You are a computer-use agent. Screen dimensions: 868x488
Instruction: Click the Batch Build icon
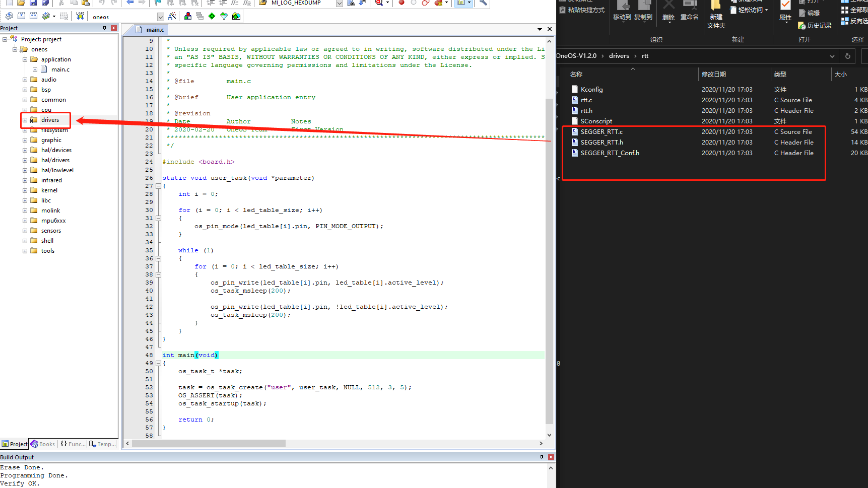[x=47, y=16]
